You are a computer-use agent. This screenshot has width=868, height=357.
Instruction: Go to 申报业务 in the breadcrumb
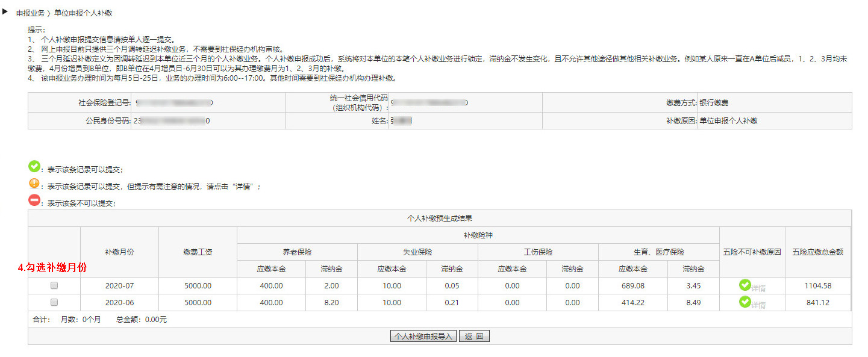click(x=30, y=13)
